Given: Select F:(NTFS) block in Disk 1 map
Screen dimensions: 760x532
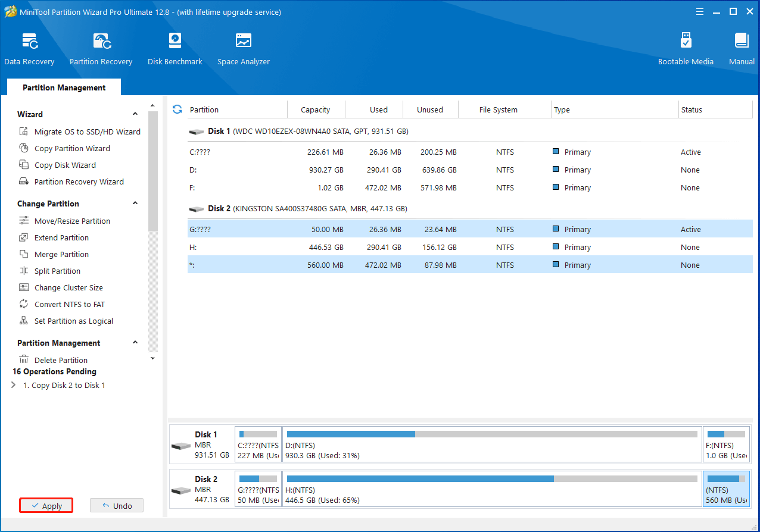Looking at the screenshot, I should 726,444.
